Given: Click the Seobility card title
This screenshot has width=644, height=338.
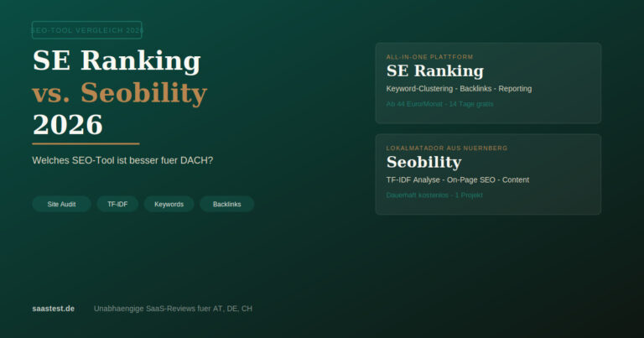Looking at the screenshot, I should tap(423, 162).
